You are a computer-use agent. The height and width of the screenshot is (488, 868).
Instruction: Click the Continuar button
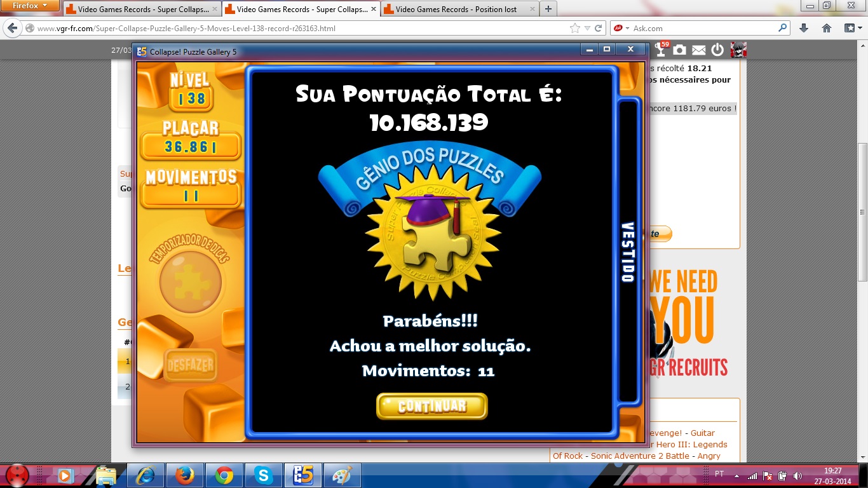431,407
